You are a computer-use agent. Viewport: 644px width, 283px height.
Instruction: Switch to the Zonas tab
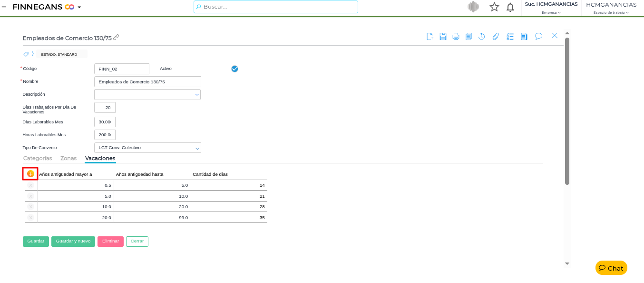(68, 158)
